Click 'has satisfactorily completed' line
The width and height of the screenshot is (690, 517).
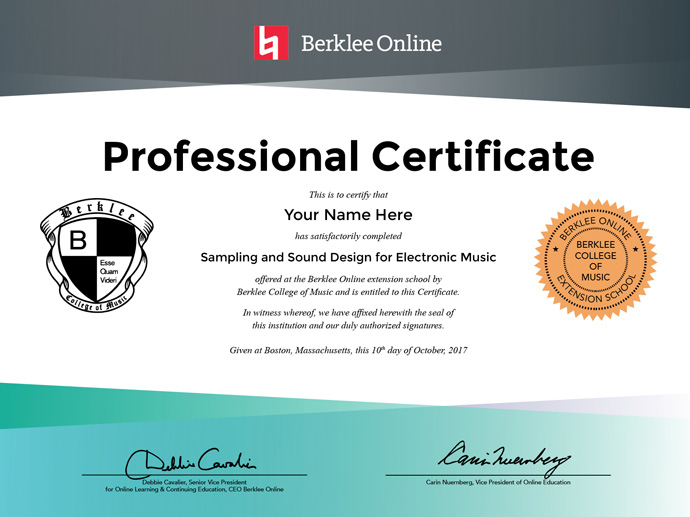348,236
